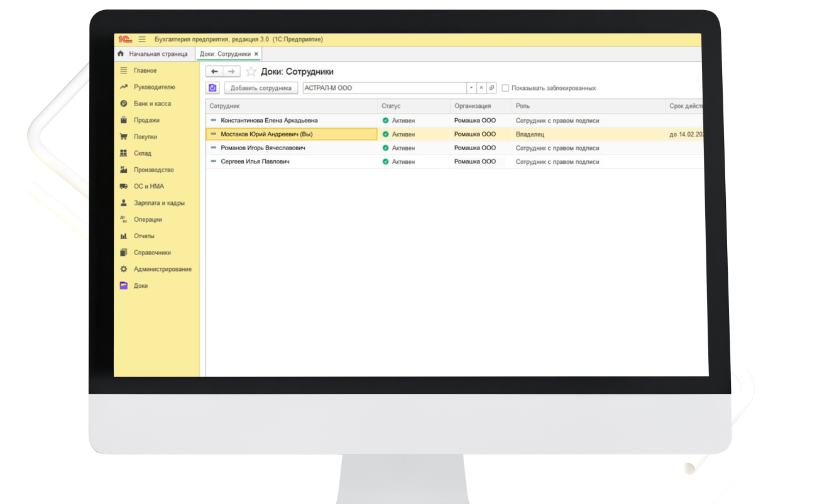The width and height of the screenshot is (817, 504).
Task: Click the Добавить сотрудника button
Action: [x=261, y=89]
